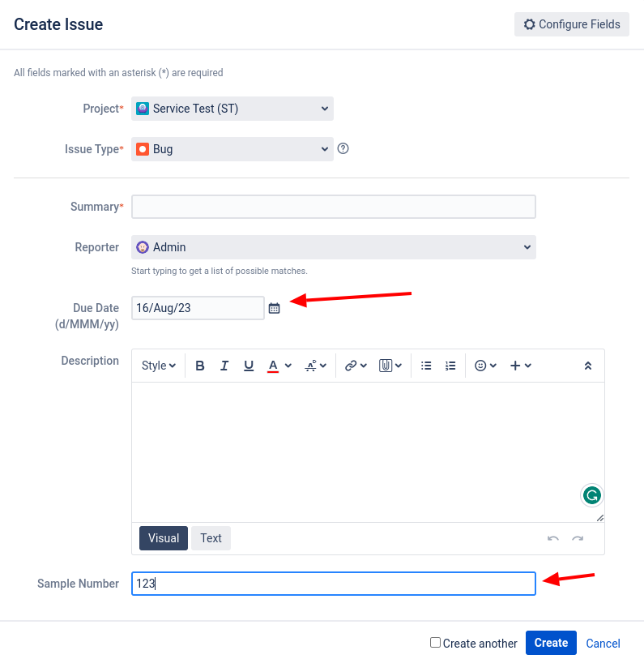Image resolution: width=644 pixels, height=659 pixels.
Task: Open the Due Date calendar picker
Action: click(274, 308)
